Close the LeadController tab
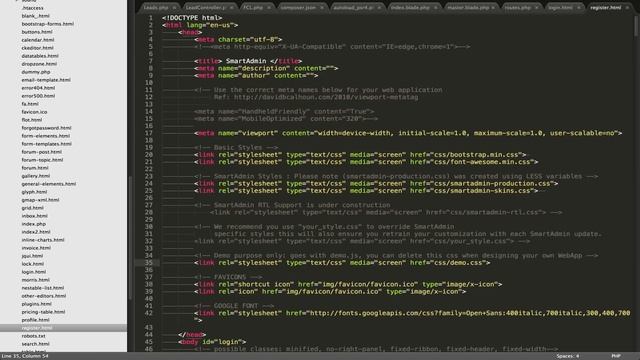This screenshot has width=640, height=360. (231, 8)
